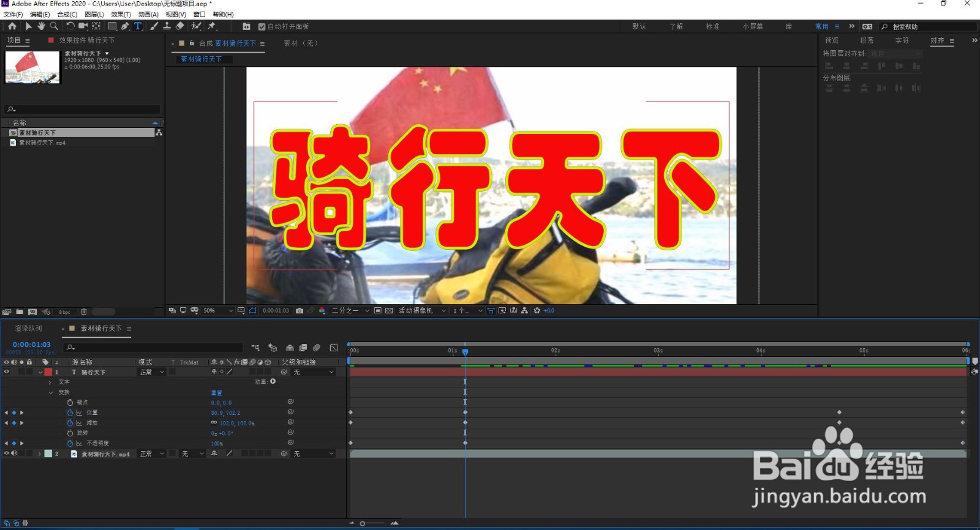Select the Puppet Pin tool

212,26
